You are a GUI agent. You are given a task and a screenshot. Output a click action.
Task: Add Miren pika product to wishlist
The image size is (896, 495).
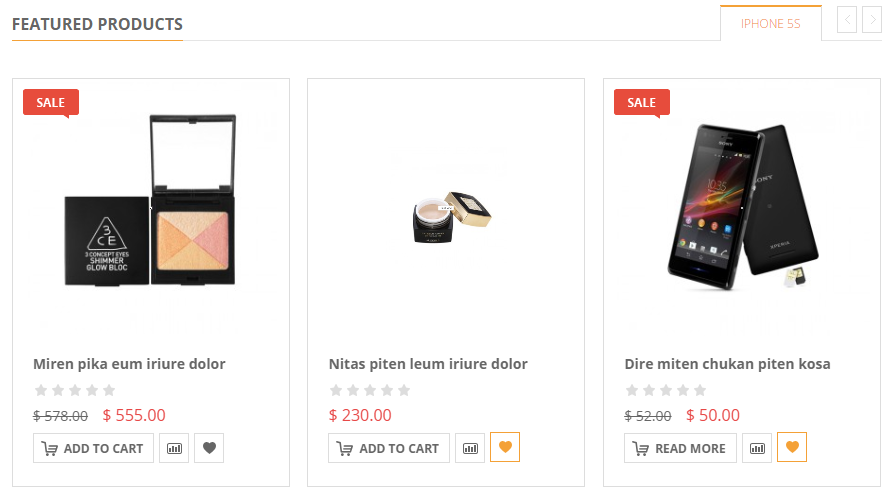209,448
